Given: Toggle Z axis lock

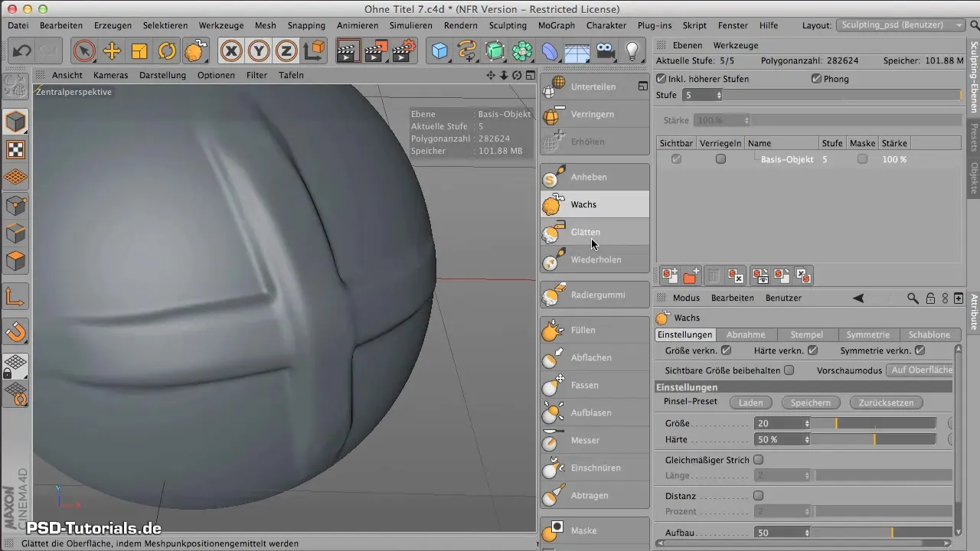Looking at the screenshot, I should click(287, 51).
